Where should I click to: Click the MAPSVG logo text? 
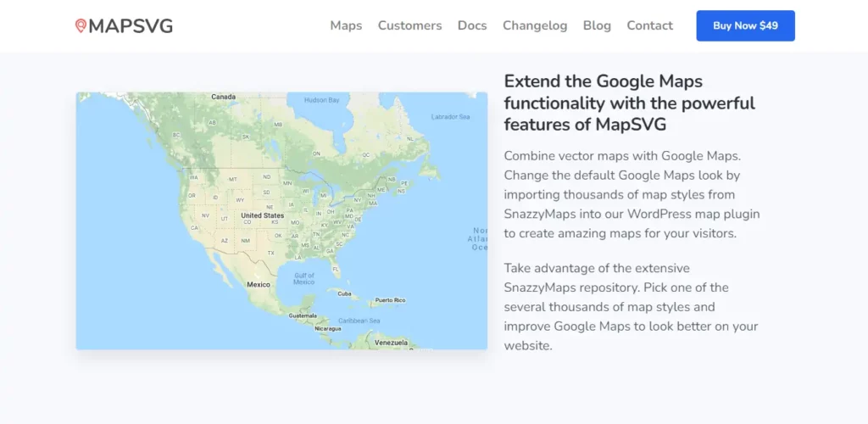point(131,26)
